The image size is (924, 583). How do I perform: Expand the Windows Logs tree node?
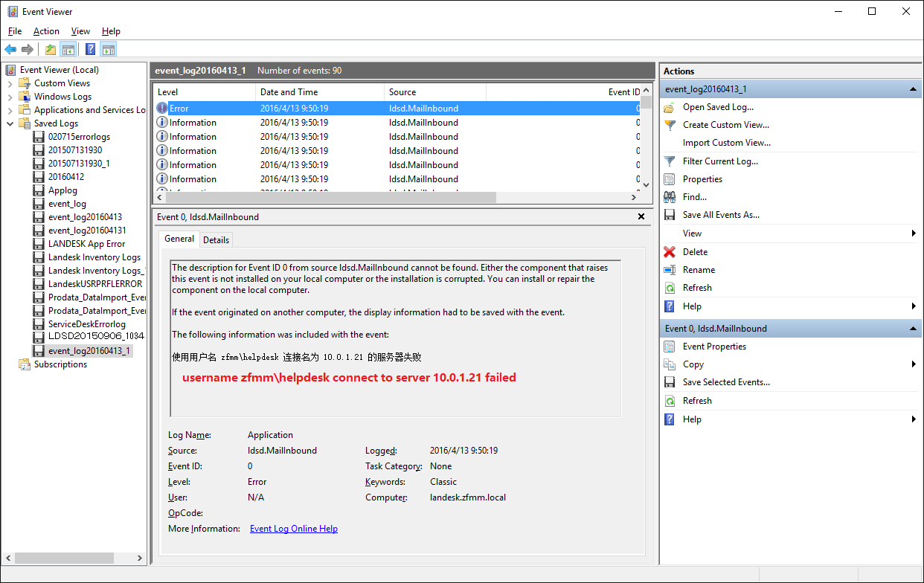pyautogui.click(x=10, y=97)
